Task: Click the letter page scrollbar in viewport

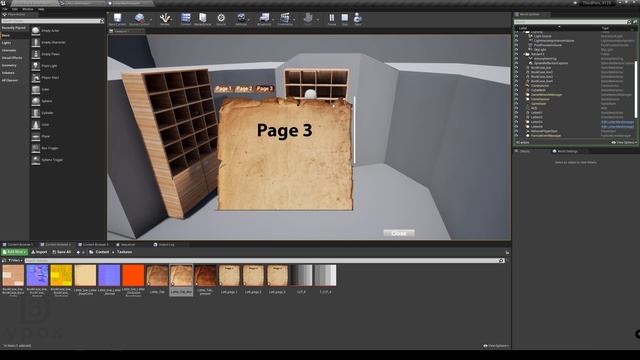Action: pyautogui.click(x=354, y=130)
